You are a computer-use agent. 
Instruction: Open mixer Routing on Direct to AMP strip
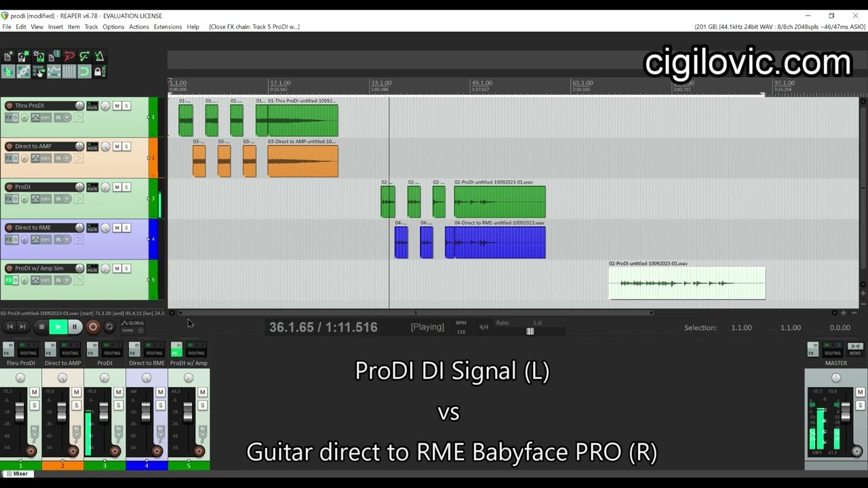(x=70, y=349)
